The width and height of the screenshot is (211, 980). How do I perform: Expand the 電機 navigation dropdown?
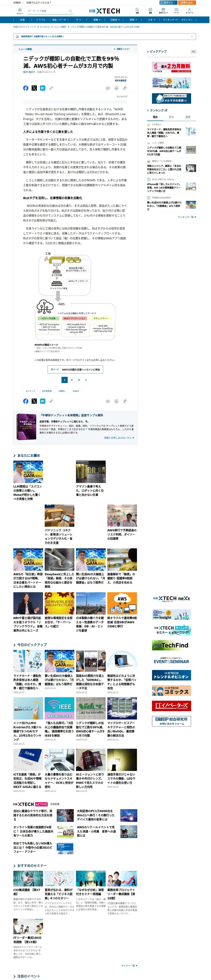tap(97, 20)
